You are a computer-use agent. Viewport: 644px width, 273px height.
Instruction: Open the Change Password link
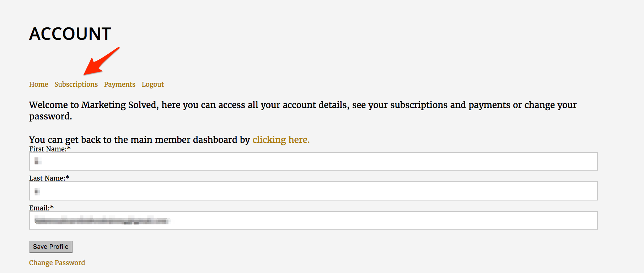point(57,263)
